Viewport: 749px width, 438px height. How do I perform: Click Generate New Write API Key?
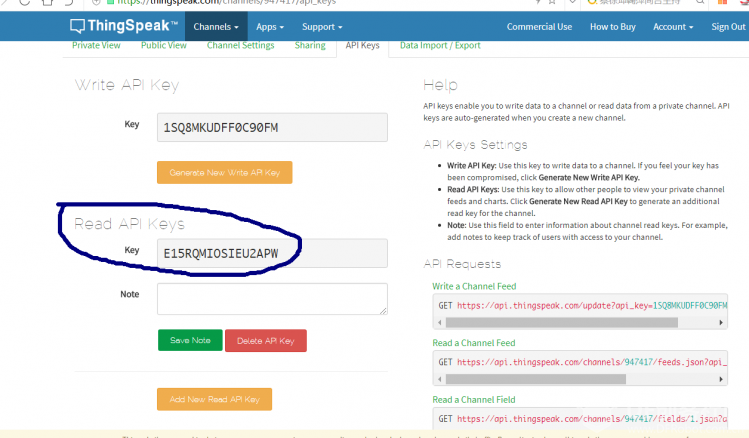[225, 172]
